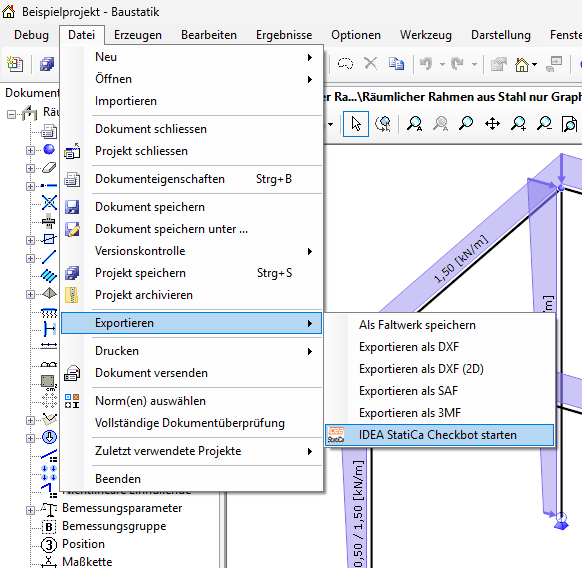This screenshot has width=582, height=568.
Task: Open the undo history dropdown arrow
Action: [442, 64]
